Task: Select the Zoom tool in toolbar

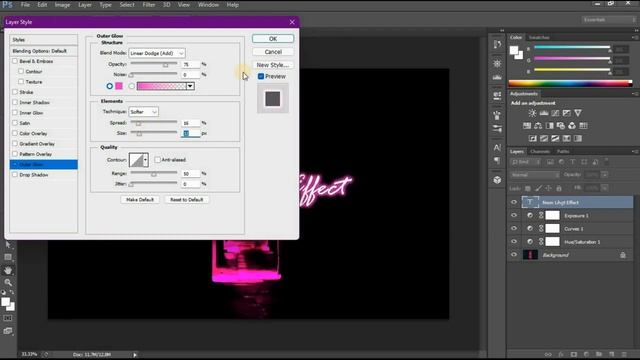Action: point(8,282)
